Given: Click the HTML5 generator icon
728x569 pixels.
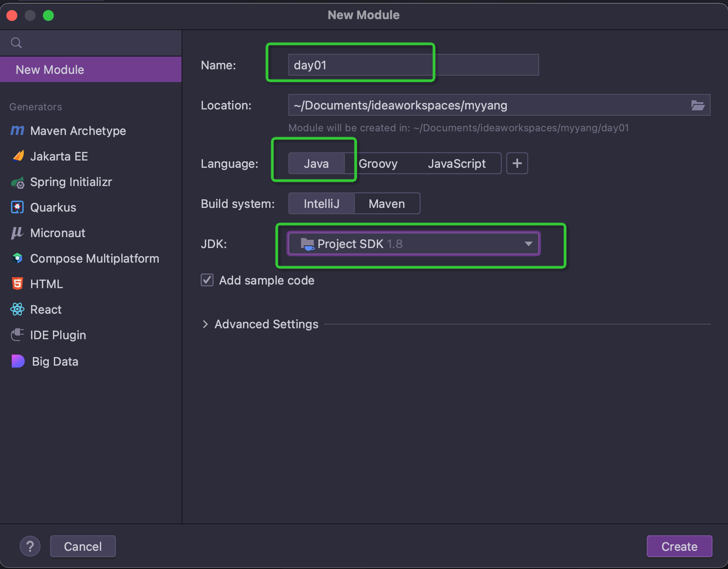Looking at the screenshot, I should (x=17, y=284).
